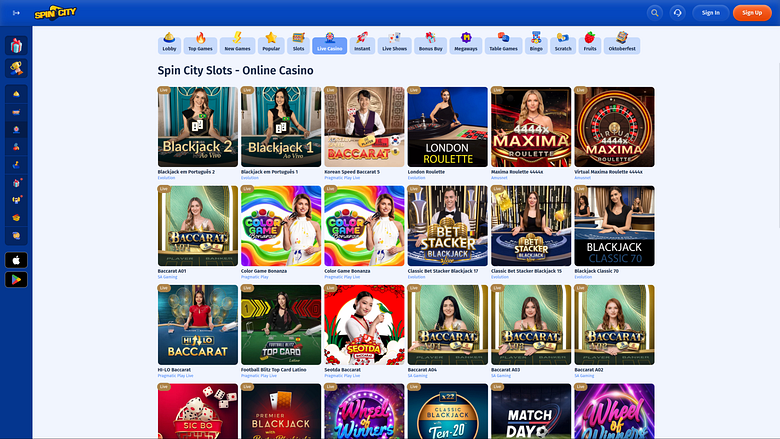Open Baccarat A03 game thumbnail
780x439 pixels.
pos(531,325)
